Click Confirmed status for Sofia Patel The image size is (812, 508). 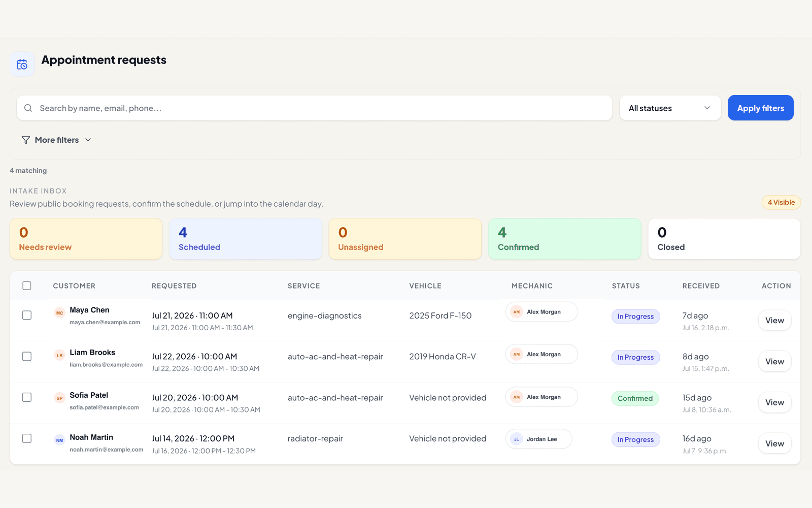point(635,398)
